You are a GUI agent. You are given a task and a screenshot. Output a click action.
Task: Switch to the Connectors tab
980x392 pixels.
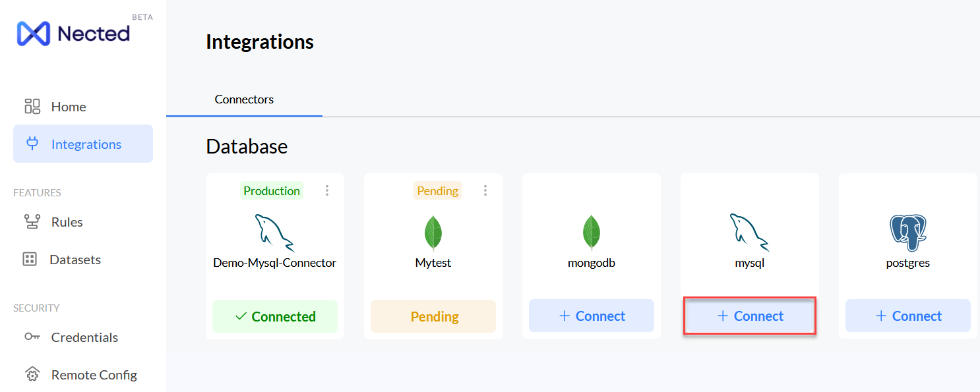click(x=244, y=99)
